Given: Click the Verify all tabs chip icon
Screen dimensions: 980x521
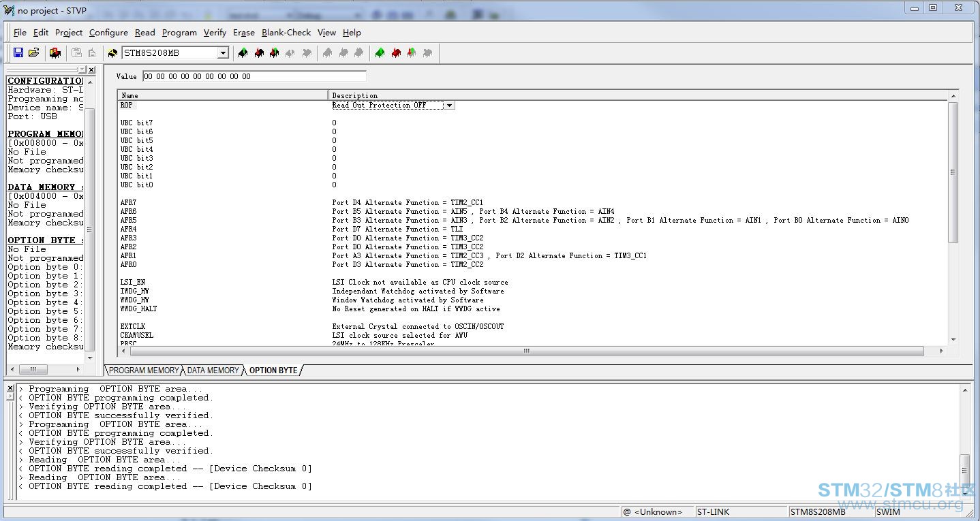Looking at the screenshot, I should (411, 53).
